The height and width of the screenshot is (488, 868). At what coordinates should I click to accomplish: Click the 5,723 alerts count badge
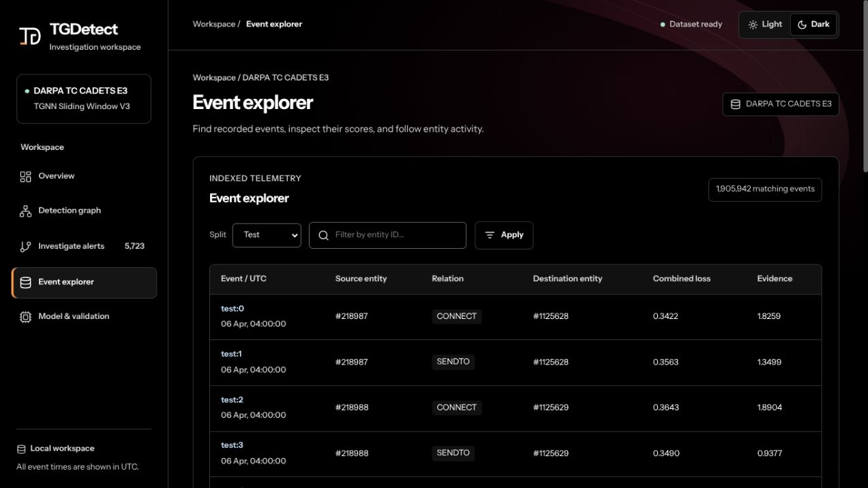coord(134,247)
